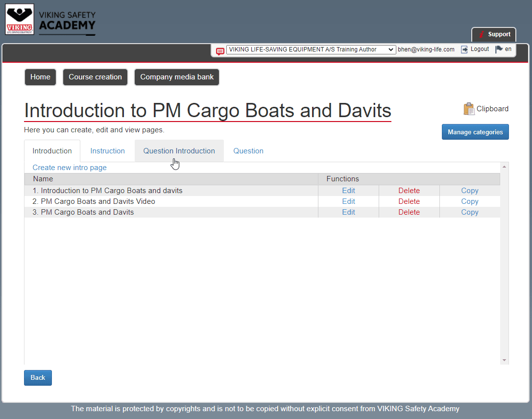Image resolution: width=532 pixels, height=419 pixels.
Task: Click the Back button
Action: click(38, 377)
